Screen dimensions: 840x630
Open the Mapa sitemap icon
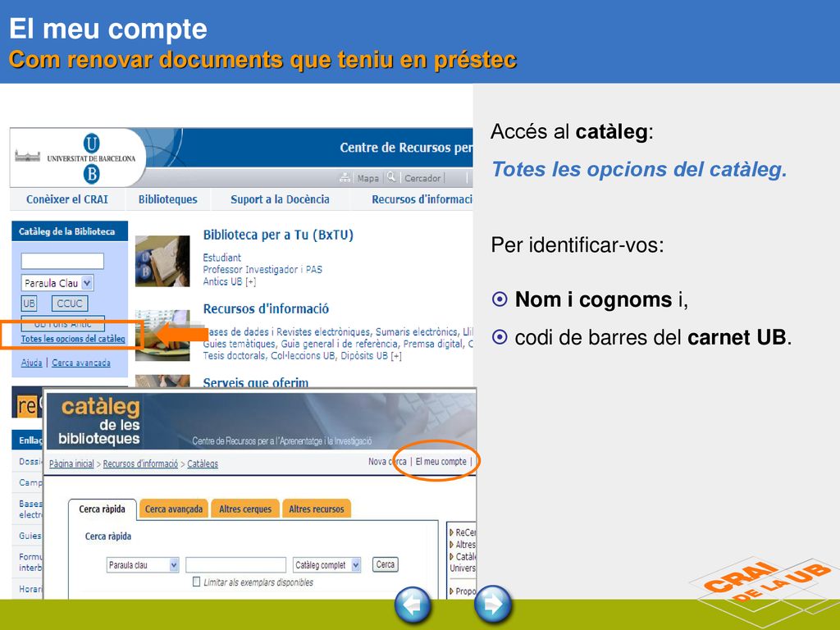click(x=345, y=178)
